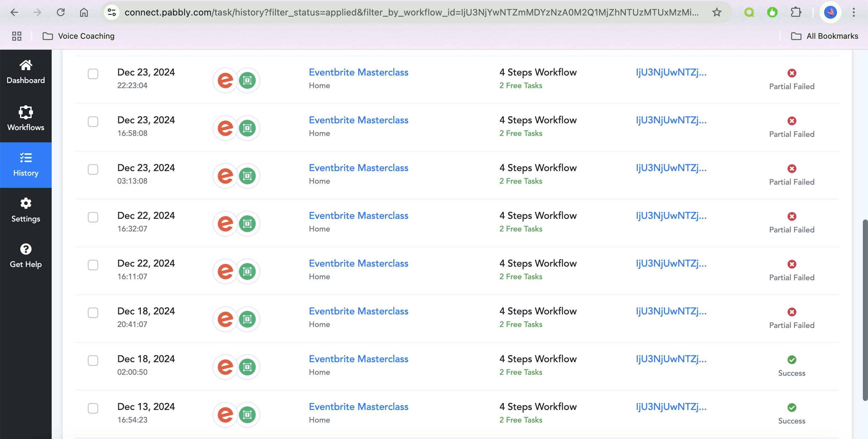
Task: Click green app icon in 16:58:08 row
Action: click(247, 128)
